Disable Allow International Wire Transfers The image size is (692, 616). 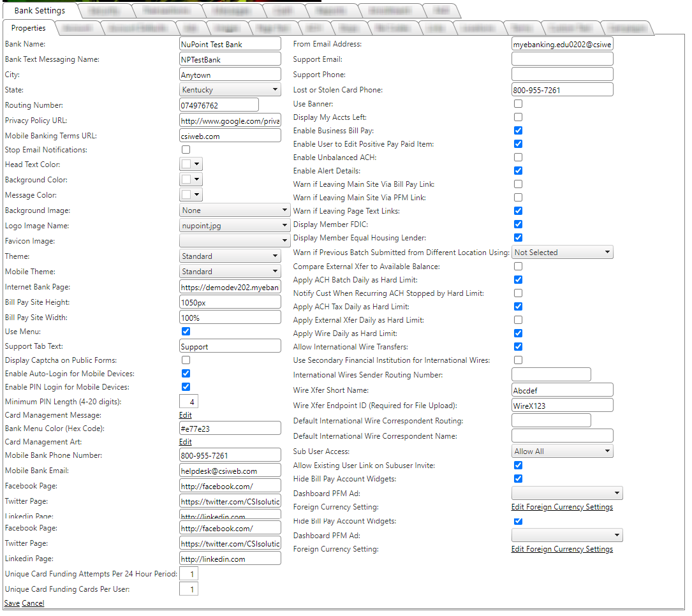tap(519, 347)
